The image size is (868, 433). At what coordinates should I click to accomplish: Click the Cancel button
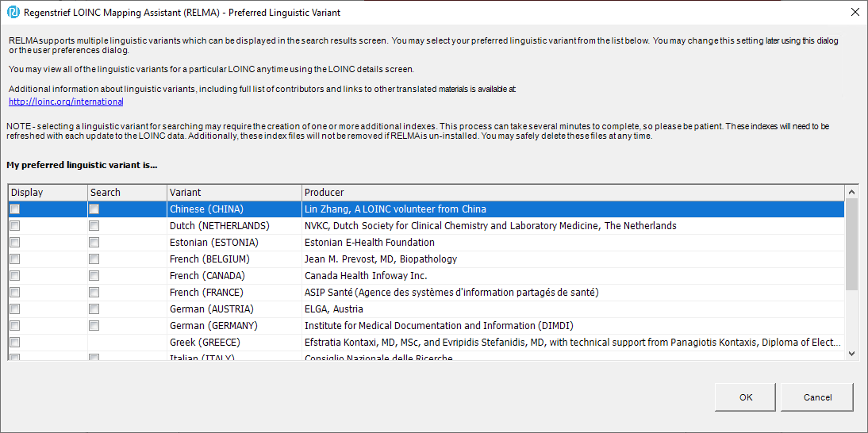[817, 397]
